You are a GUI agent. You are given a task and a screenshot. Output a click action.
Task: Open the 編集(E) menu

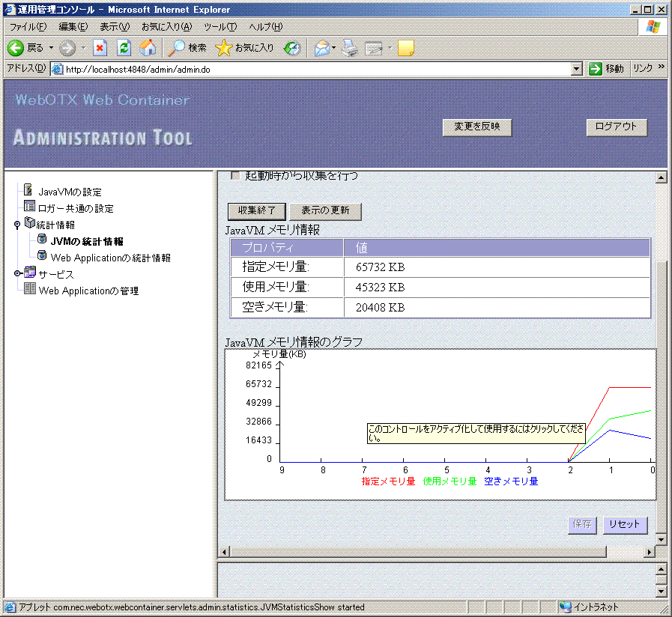(x=73, y=27)
